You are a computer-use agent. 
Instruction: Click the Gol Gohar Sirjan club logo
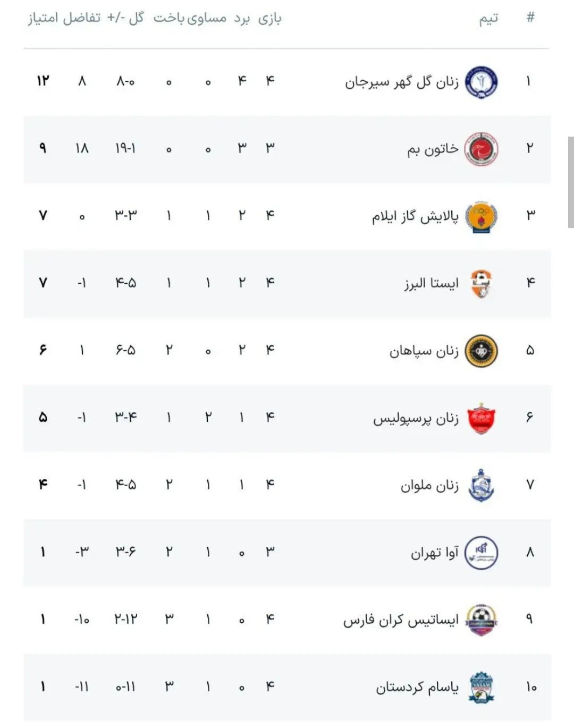click(481, 82)
